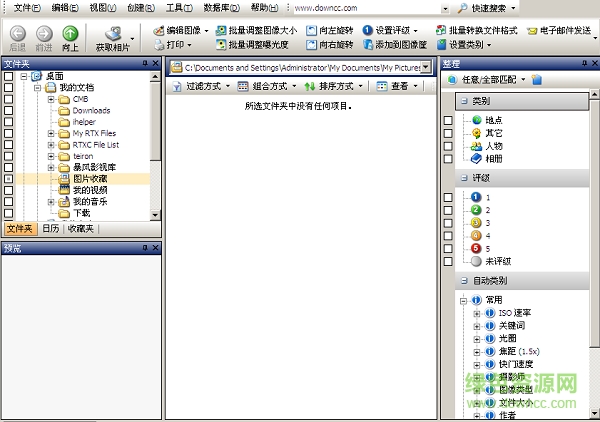Select the 我的音乐 folder
The image size is (600, 422).
(x=90, y=202)
